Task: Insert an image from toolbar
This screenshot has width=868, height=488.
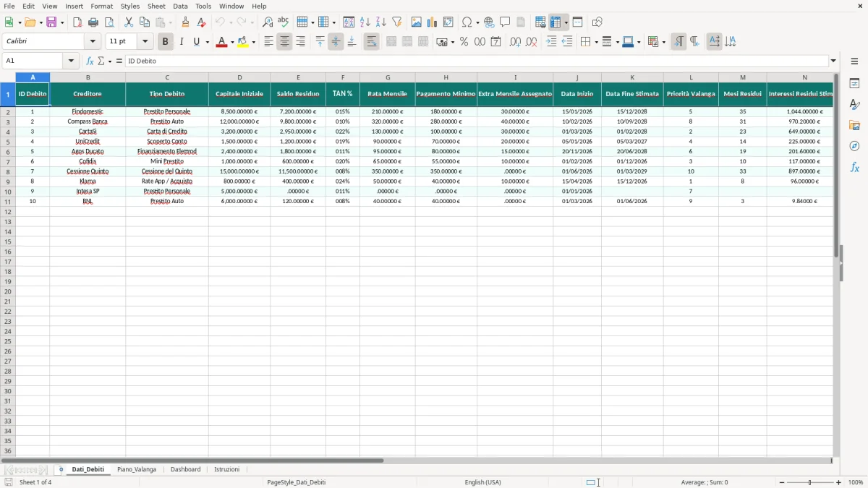Action: (417, 22)
